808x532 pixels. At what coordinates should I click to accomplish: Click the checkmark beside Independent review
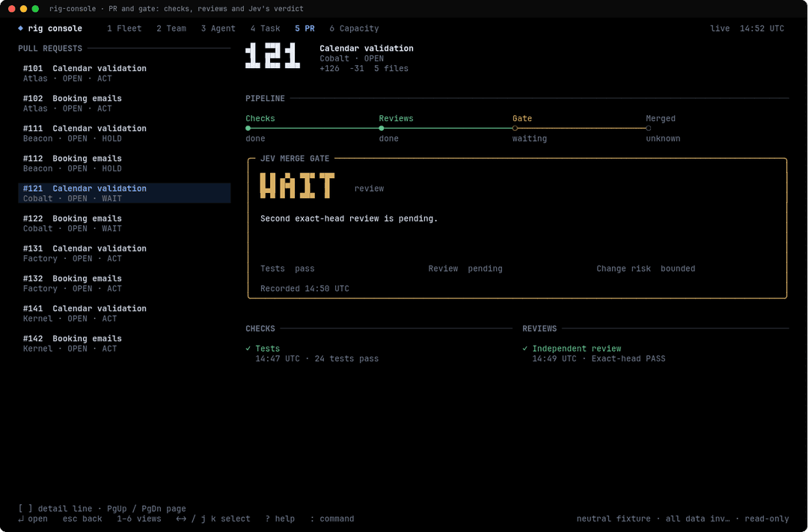[525, 349]
